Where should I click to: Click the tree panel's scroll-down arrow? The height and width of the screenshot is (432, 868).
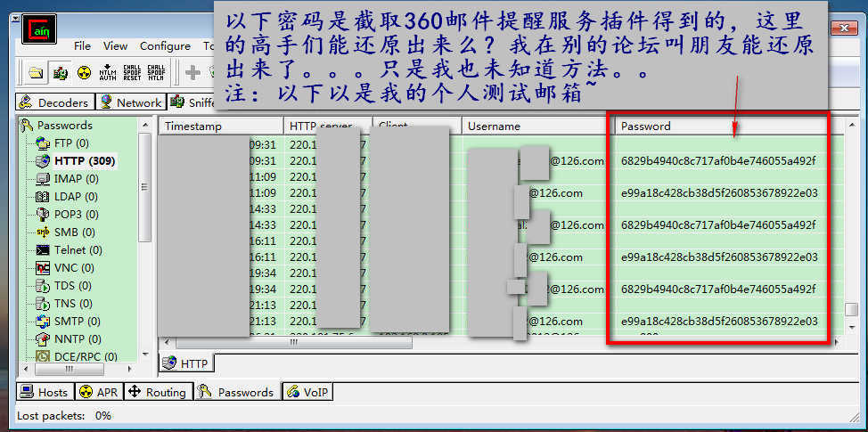145,353
